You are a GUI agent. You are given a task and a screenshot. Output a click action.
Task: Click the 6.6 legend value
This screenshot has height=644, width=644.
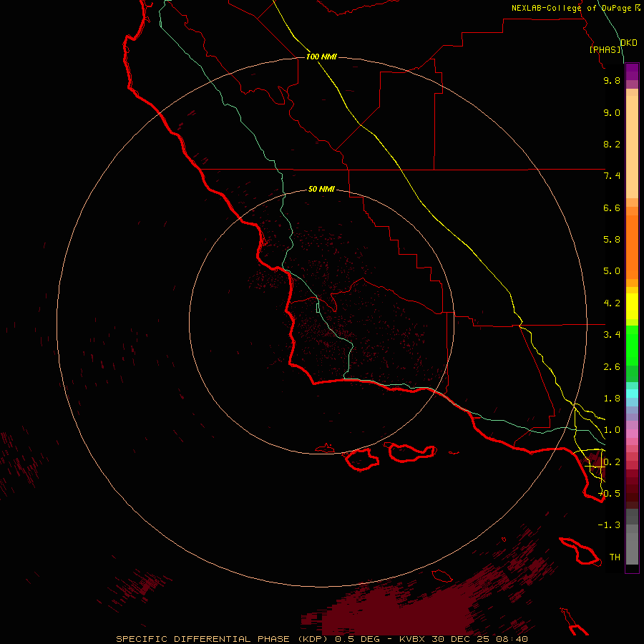tap(612, 208)
